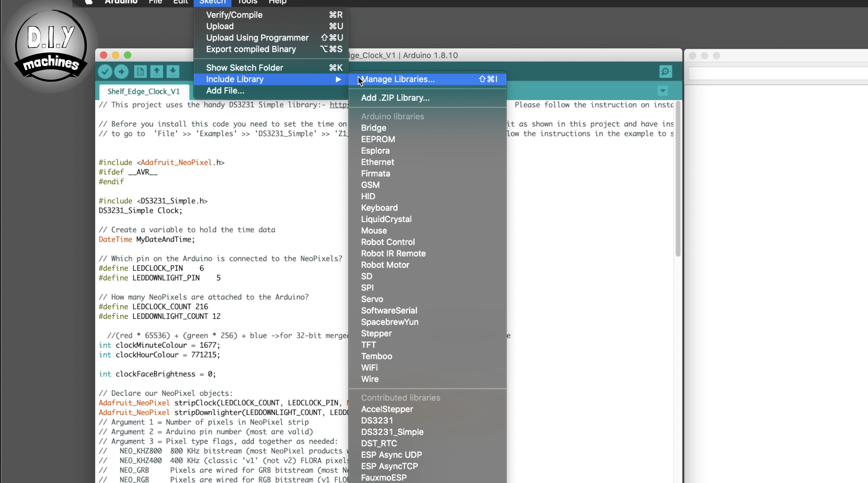
Task: Include the Wire library
Action: coord(427,379)
